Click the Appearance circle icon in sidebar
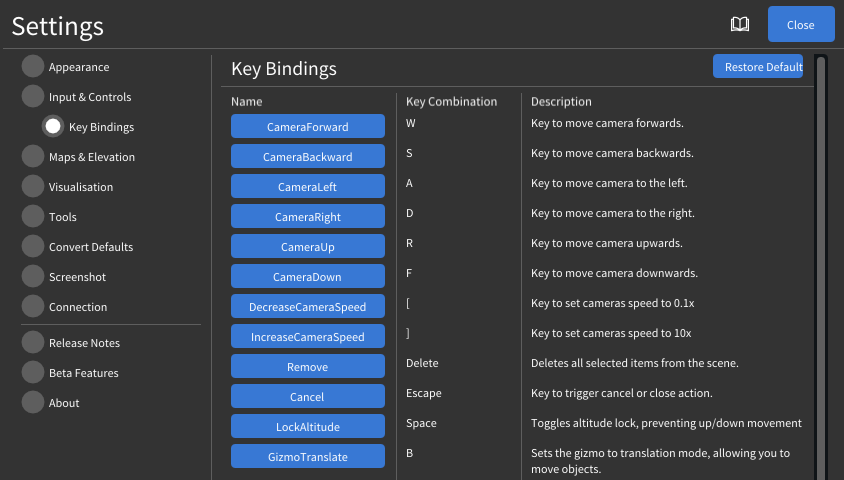 [x=33, y=67]
